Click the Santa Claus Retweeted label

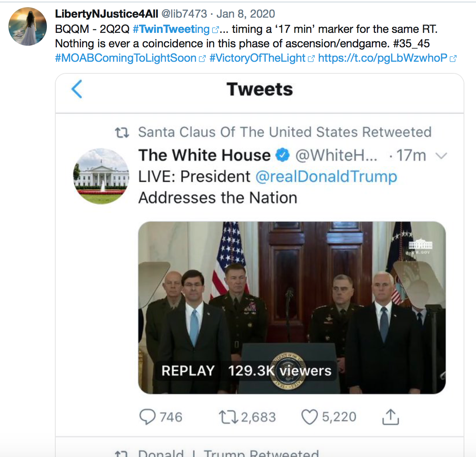(284, 132)
